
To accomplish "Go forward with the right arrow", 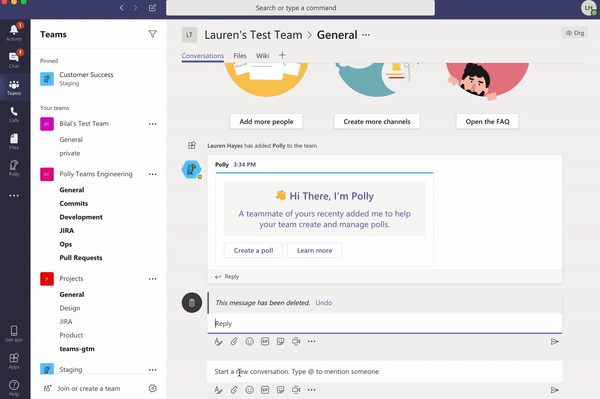I will (135, 8).
